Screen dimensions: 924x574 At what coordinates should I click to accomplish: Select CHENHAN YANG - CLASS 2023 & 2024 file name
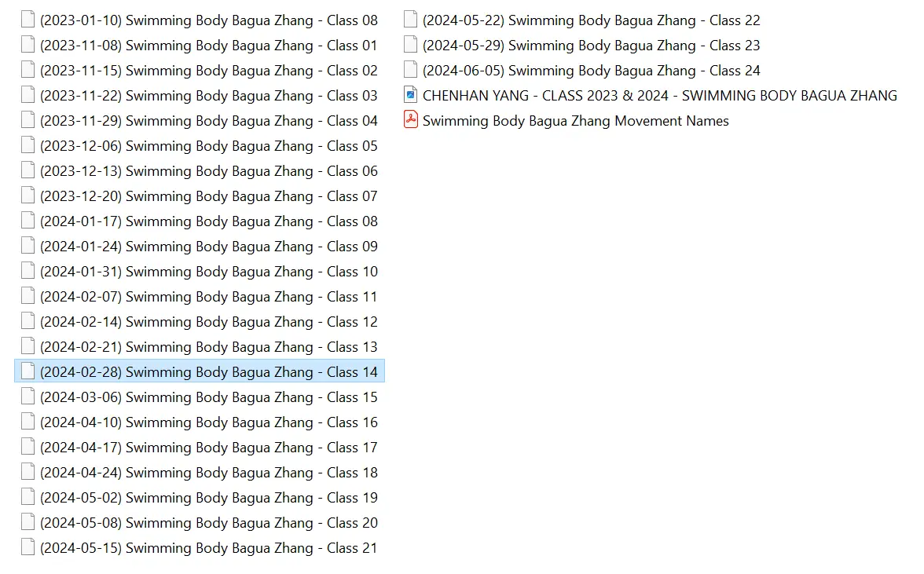pyautogui.click(x=659, y=96)
